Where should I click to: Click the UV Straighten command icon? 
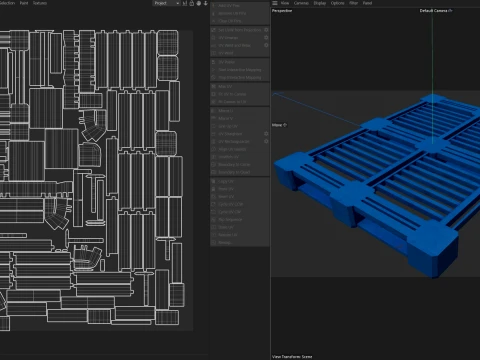pos(214,134)
